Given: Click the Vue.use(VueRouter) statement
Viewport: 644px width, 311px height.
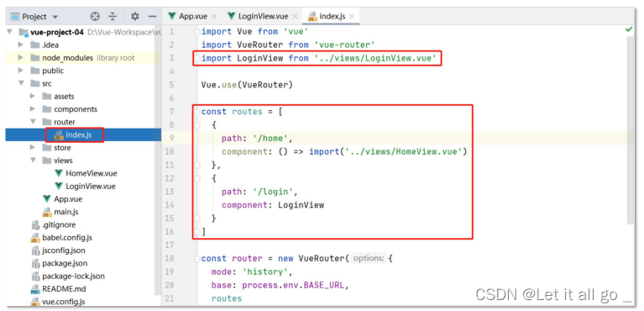Looking at the screenshot, I should pos(247,85).
